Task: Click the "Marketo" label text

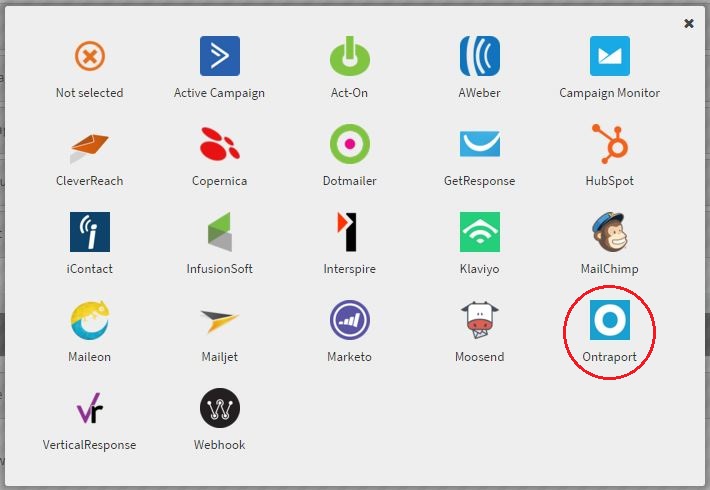Action: tap(350, 357)
